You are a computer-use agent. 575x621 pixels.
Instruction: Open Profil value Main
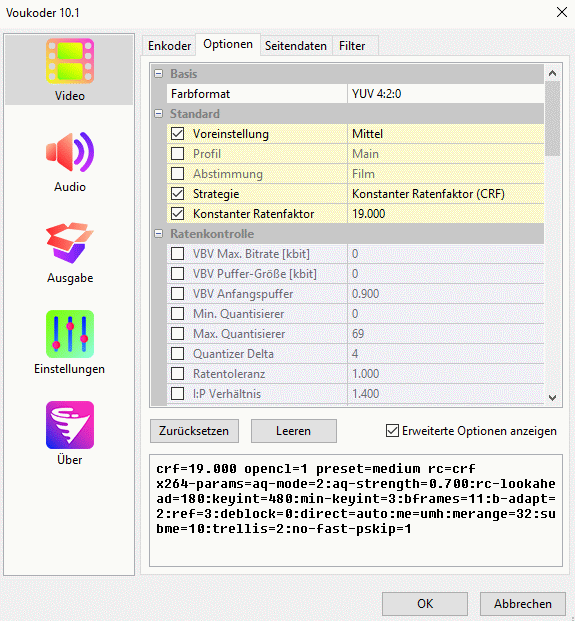[446, 154]
